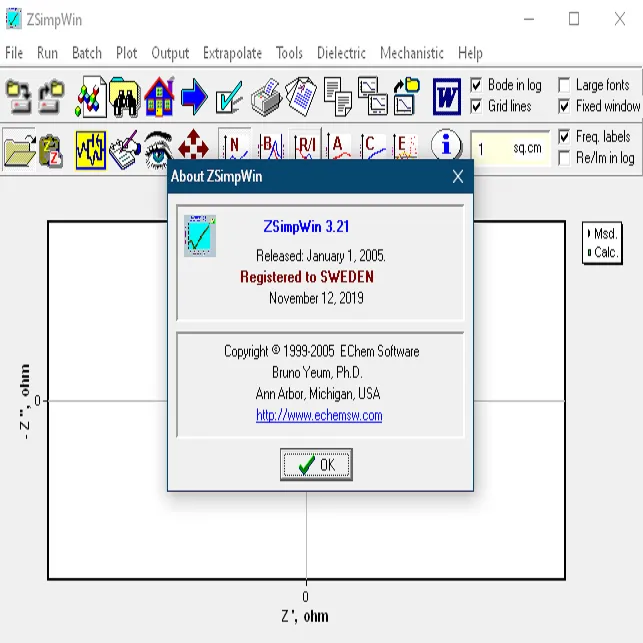
Task: Click the 'ZSimpWin 3.21' version text
Action: point(306,226)
